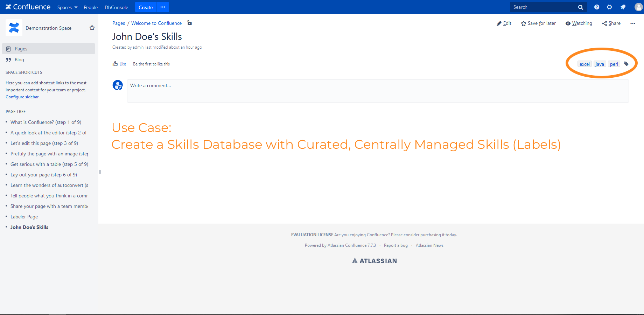Click Welcome to Confluence breadcrumb link
The height and width of the screenshot is (315, 644).
coord(156,23)
